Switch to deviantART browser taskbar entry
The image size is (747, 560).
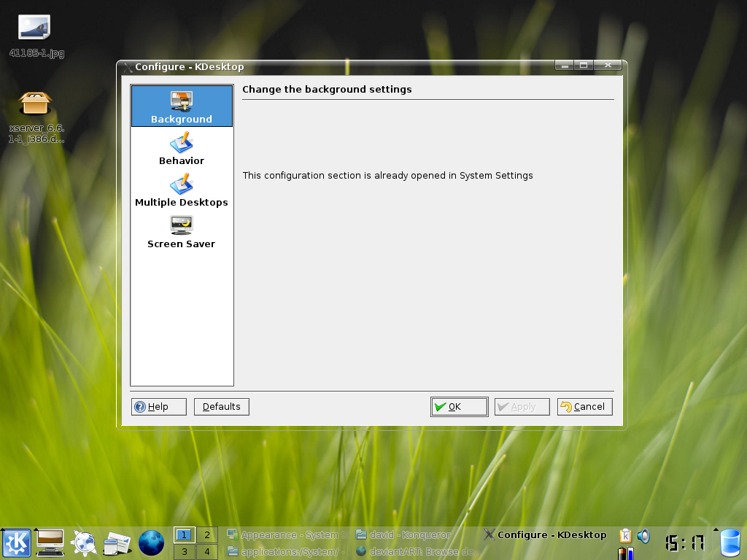coord(417,551)
